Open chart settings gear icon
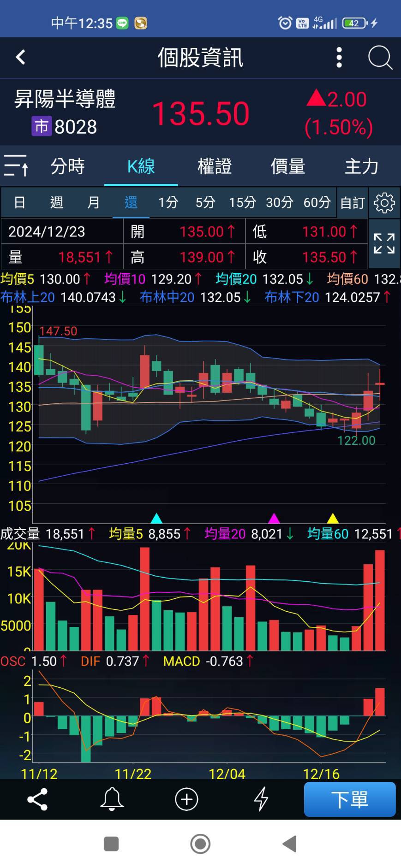The image size is (401, 868). pyautogui.click(x=384, y=203)
